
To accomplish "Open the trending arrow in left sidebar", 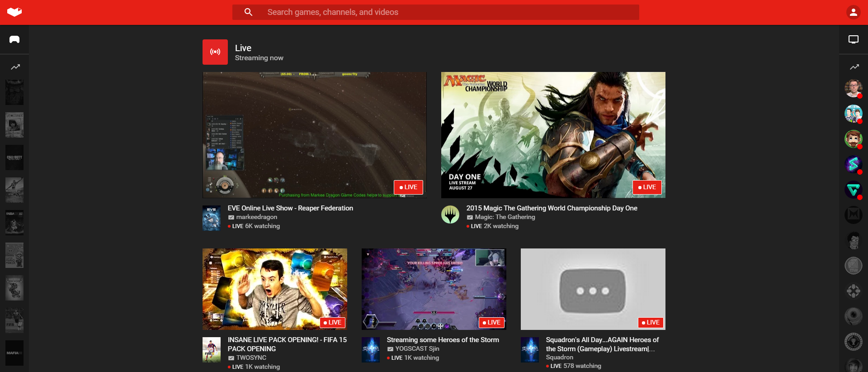I will 15,67.
